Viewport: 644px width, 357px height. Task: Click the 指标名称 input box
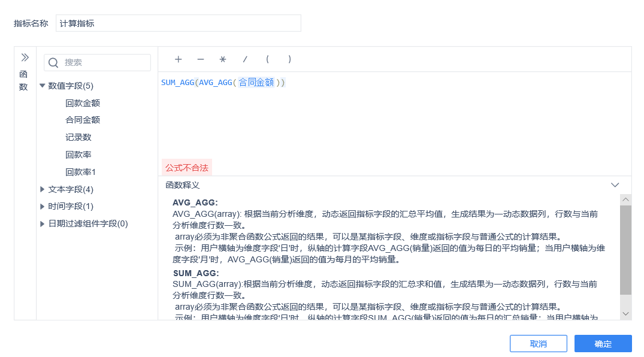click(x=179, y=23)
